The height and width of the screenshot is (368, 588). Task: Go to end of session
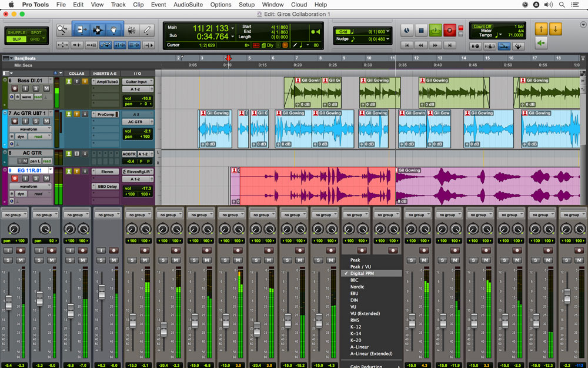tap(450, 45)
